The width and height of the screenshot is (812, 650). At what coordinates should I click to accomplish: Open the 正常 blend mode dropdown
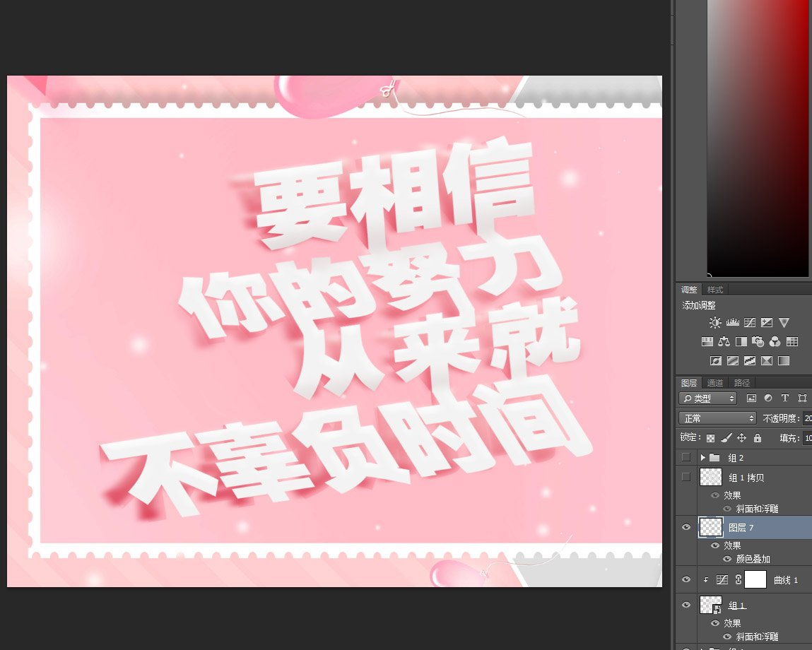(x=717, y=418)
